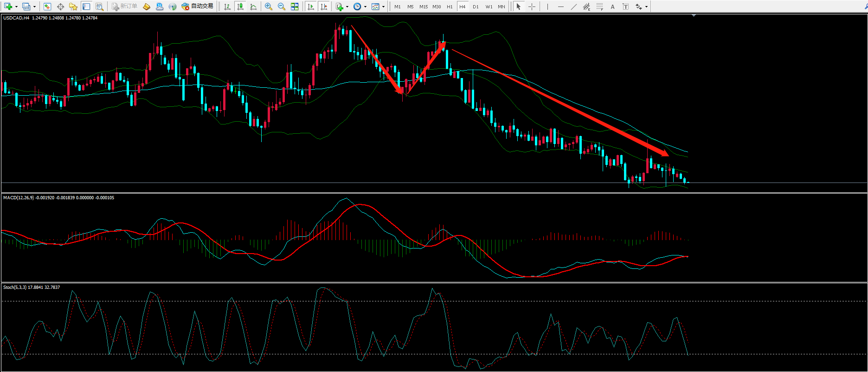Enable 自动交易 auto trading
The image size is (868, 372).
(197, 7)
